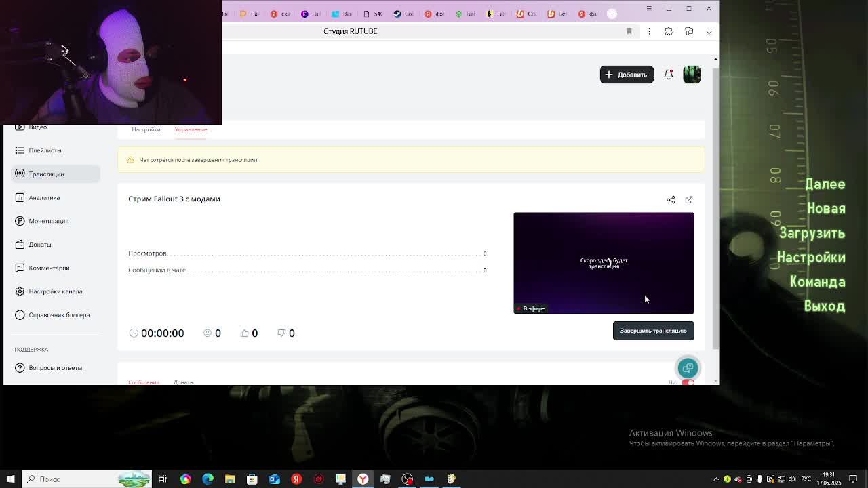Select Выход in the game menu
The width and height of the screenshot is (868, 488).
(825, 306)
